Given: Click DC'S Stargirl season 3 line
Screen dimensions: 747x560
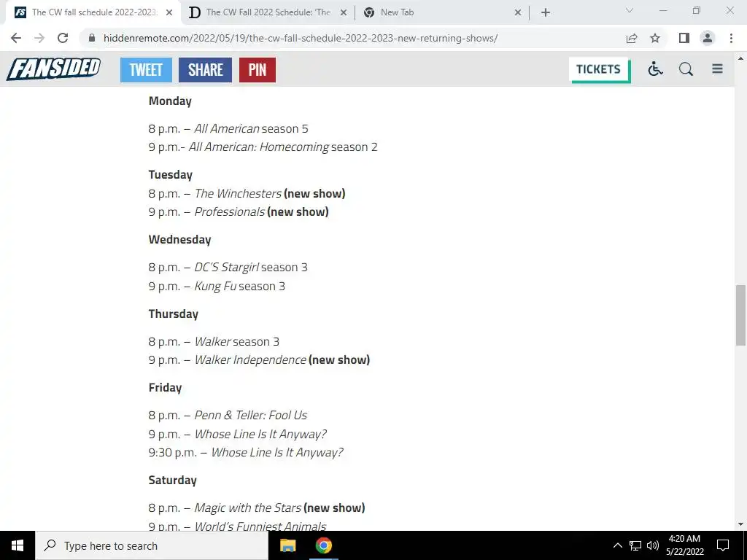Looking at the screenshot, I should coord(228,267).
